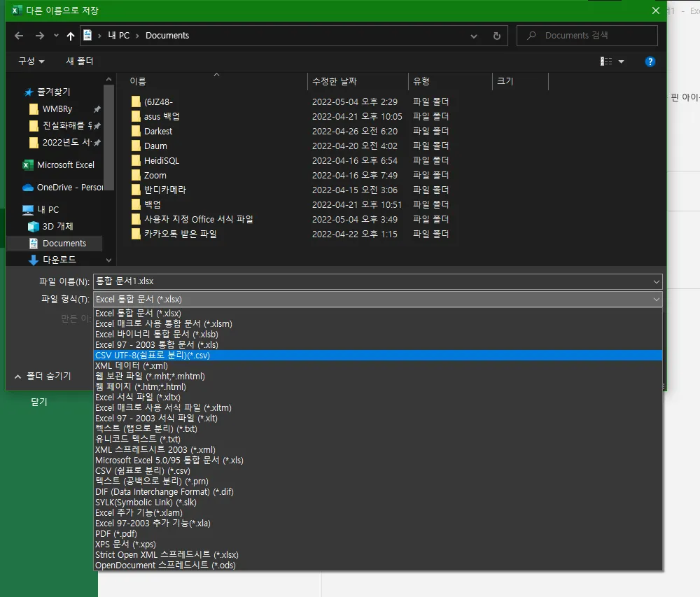Expand the 파일 이름 dropdown arrow
Viewport: 700px width, 597px height.
pyautogui.click(x=656, y=281)
